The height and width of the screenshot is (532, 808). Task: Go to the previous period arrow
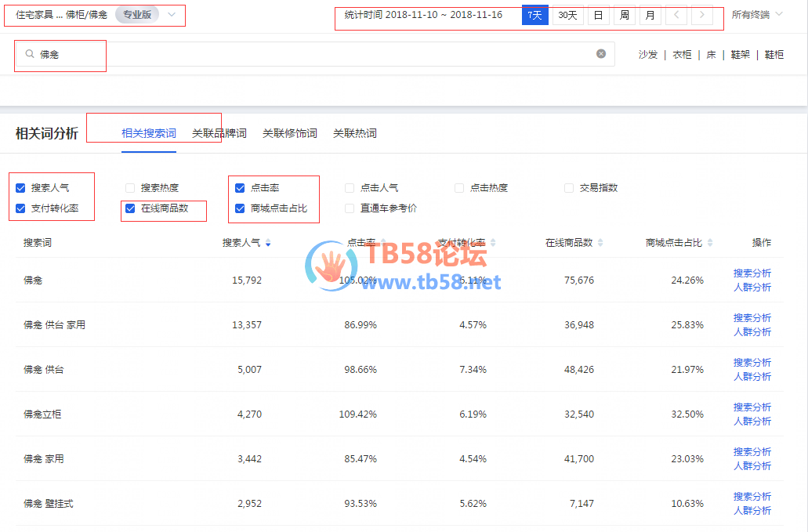click(676, 15)
